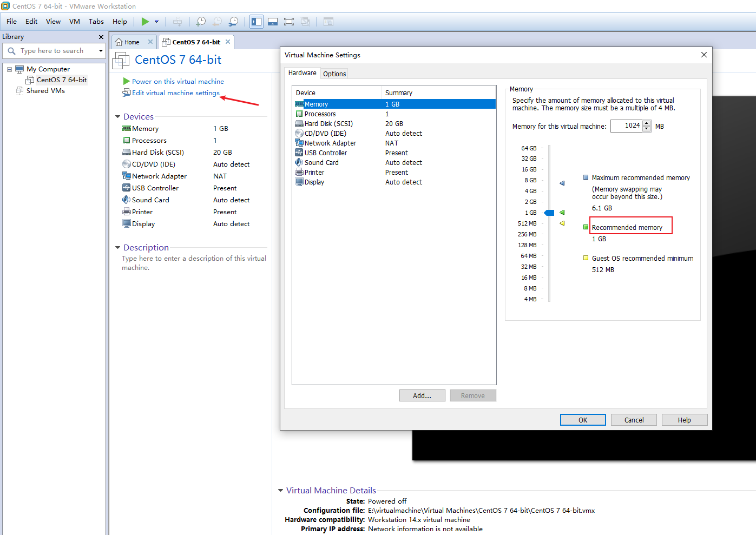Click the Memory chip icon in Devices list
The height and width of the screenshot is (535, 756).
[x=127, y=129]
